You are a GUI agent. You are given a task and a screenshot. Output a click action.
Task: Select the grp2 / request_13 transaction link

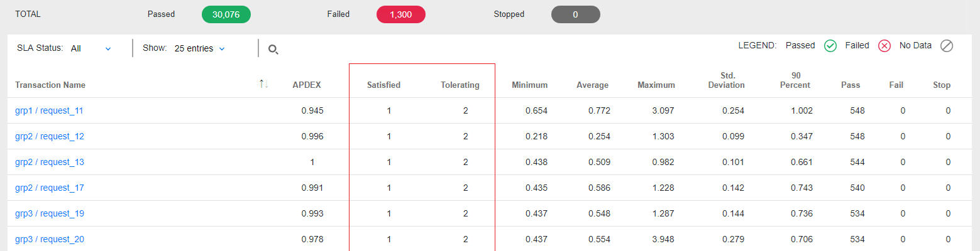tap(50, 163)
